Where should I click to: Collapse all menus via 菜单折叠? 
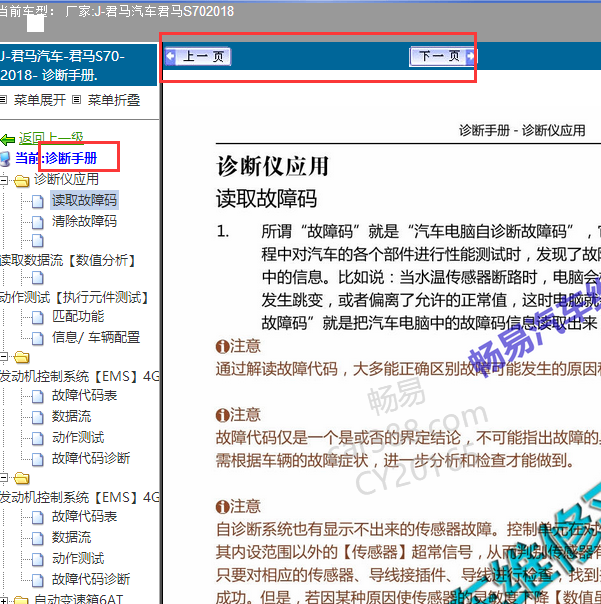114,100
